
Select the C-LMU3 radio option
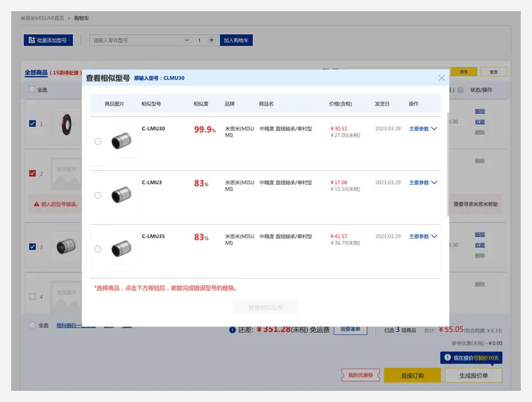(x=98, y=195)
